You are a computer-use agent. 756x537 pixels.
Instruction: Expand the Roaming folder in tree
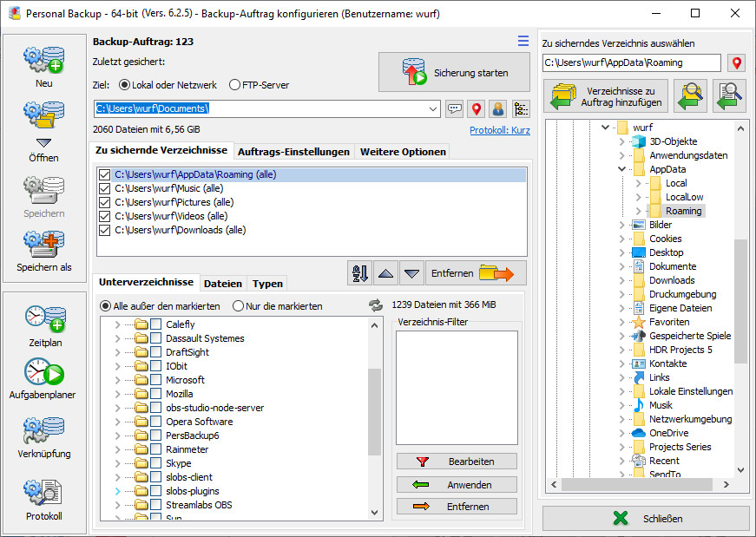[639, 211]
